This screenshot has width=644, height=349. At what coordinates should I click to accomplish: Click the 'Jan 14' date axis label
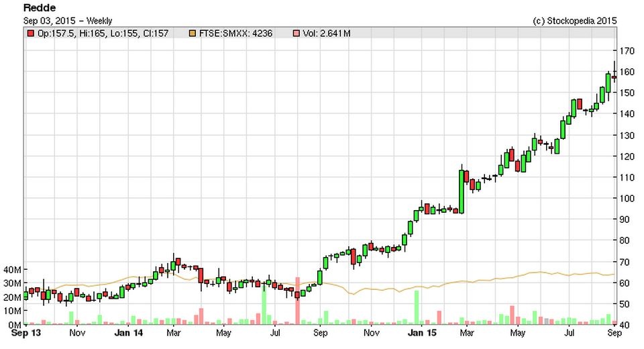click(x=129, y=333)
